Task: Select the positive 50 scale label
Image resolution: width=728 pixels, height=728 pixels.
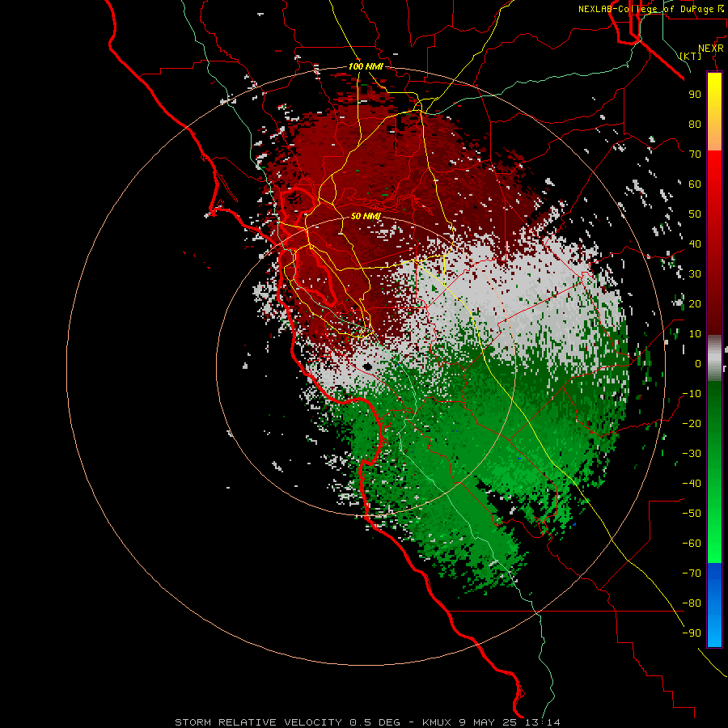Action: [x=695, y=214]
